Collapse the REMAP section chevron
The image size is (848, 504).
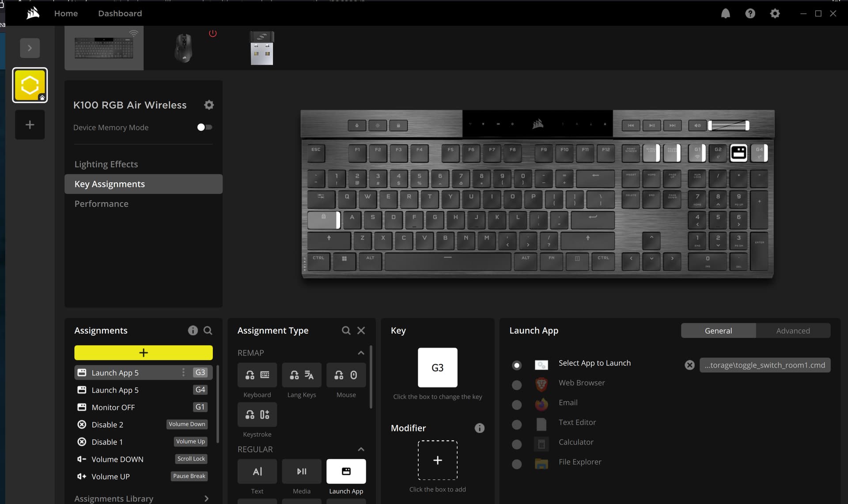pos(361,353)
